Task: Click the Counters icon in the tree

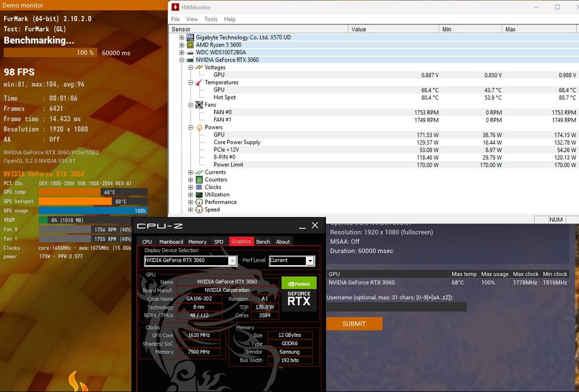Action: pos(199,179)
